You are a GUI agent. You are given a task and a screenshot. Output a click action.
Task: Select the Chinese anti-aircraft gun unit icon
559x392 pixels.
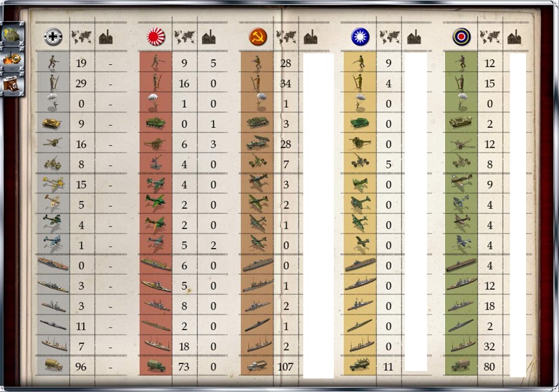359,161
